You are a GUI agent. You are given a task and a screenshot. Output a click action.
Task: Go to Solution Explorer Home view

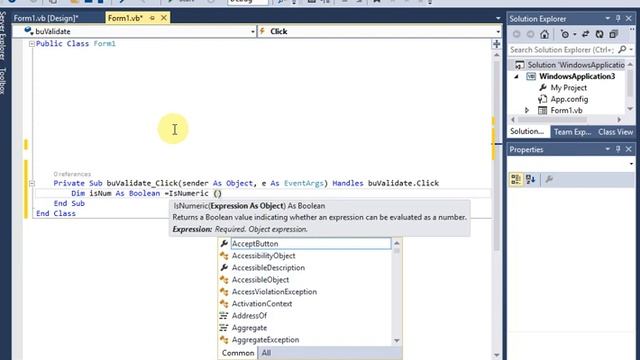coord(544,34)
